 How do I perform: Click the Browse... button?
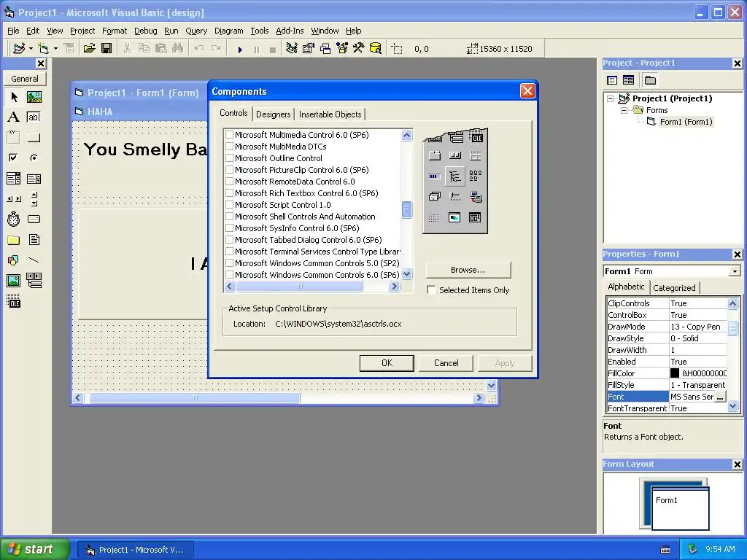pos(468,270)
